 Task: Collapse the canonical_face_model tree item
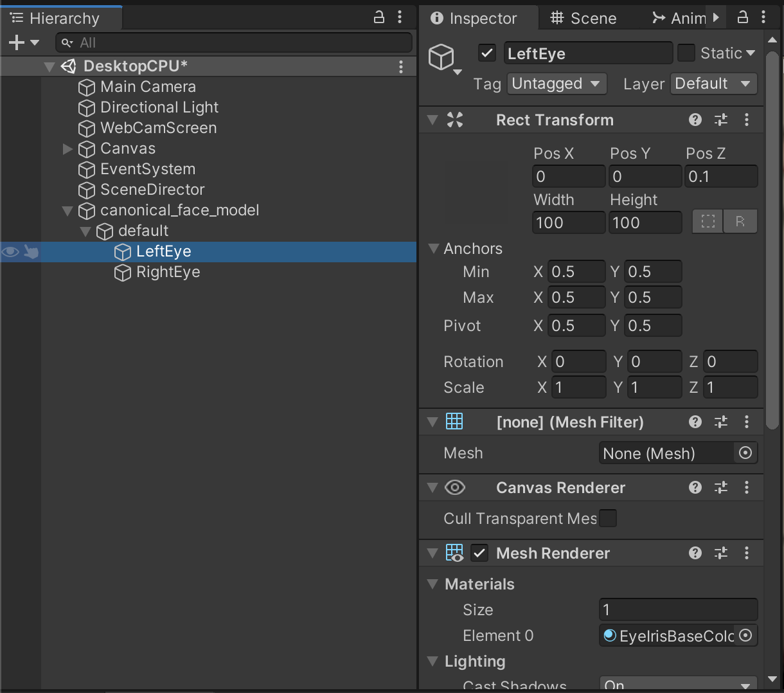(67, 210)
